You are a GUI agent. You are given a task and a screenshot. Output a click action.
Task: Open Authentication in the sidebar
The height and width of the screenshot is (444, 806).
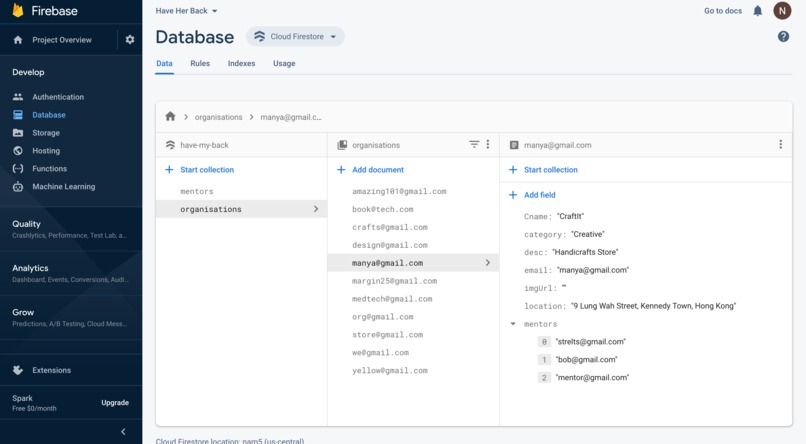click(x=58, y=97)
